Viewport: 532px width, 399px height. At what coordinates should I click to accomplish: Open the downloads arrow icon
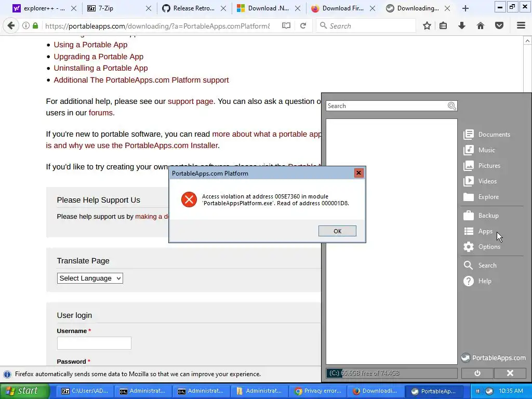(x=462, y=26)
